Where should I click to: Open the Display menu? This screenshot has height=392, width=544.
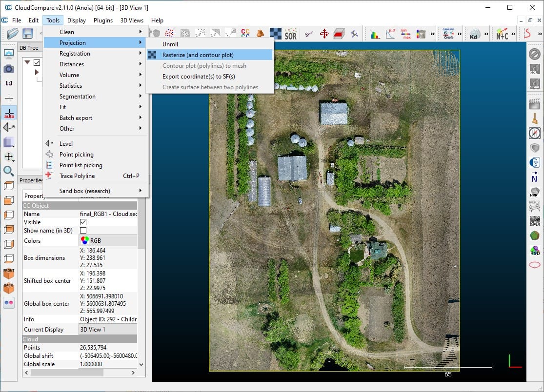76,20
